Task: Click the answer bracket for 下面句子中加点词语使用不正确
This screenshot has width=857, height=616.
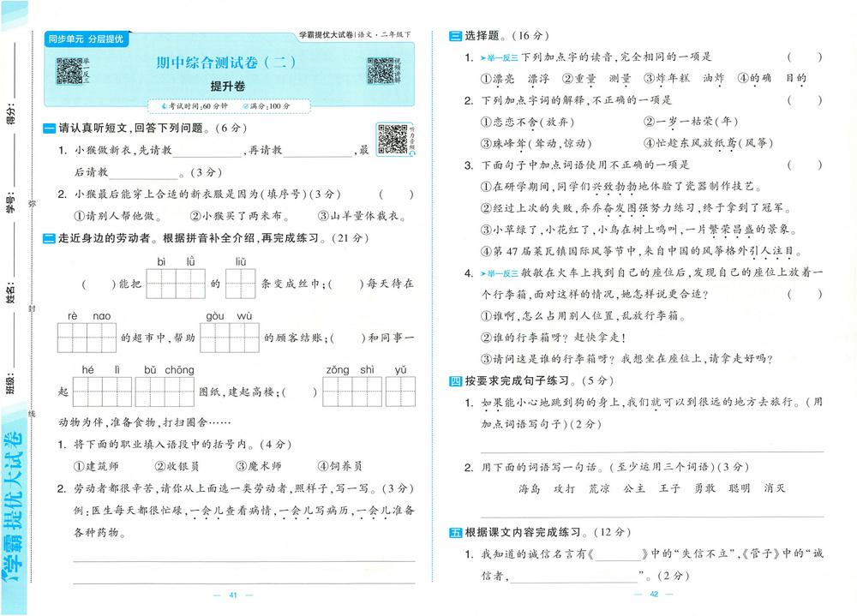Action: tap(805, 165)
